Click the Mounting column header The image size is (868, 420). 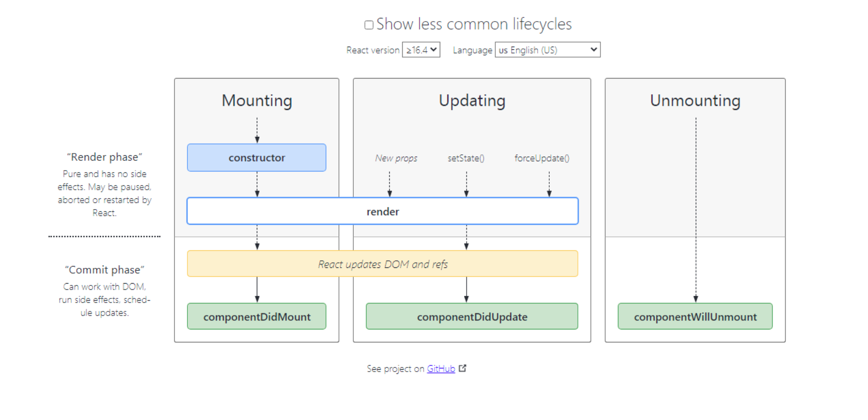pos(256,101)
